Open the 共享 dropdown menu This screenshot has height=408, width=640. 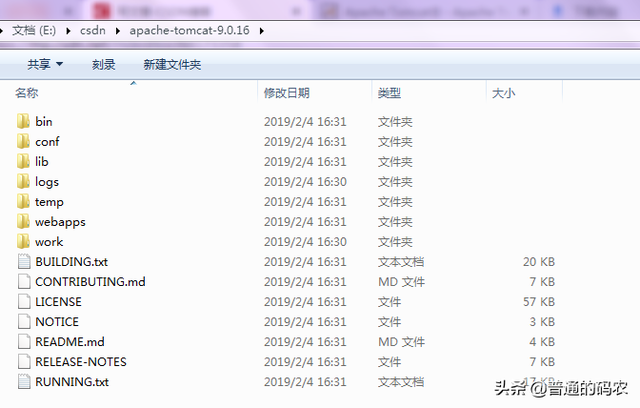pos(45,64)
